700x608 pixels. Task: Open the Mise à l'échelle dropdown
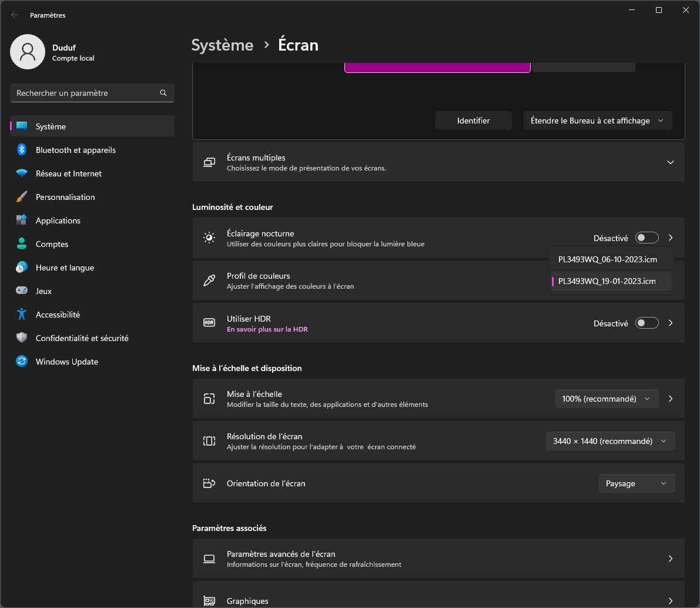pyautogui.click(x=607, y=398)
